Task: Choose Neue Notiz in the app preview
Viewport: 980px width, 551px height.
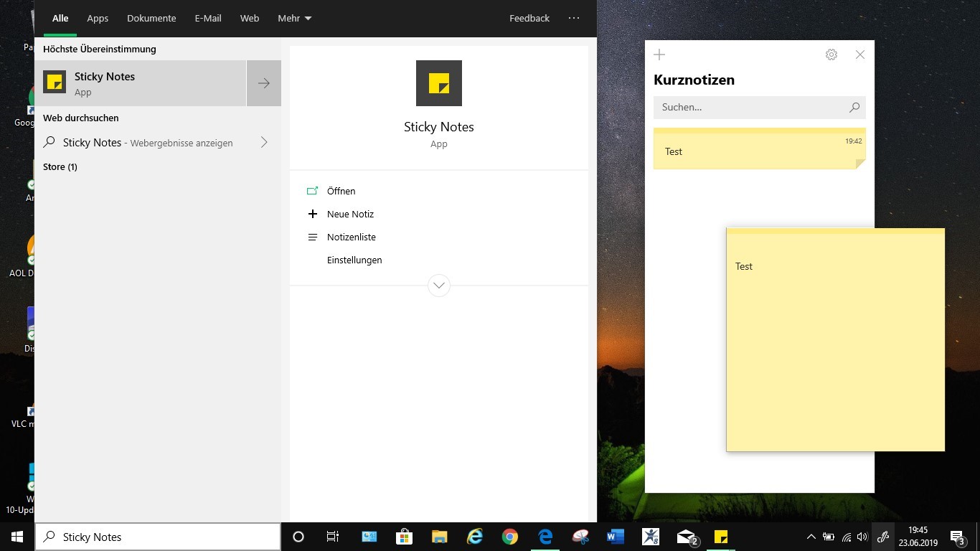Action: point(350,214)
